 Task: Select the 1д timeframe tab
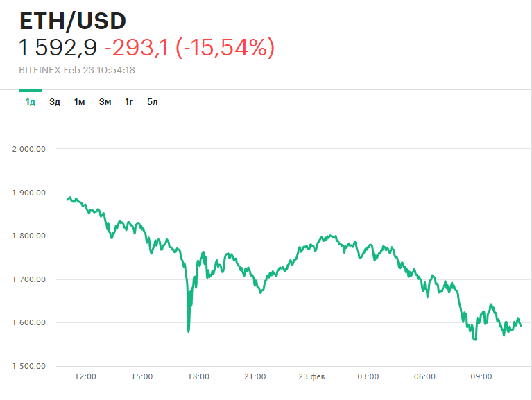pyautogui.click(x=31, y=102)
